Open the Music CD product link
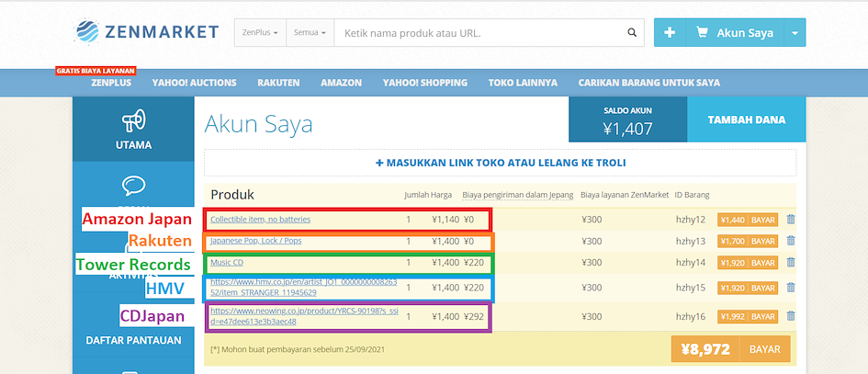Screen dimensions: 868x374 226,262
